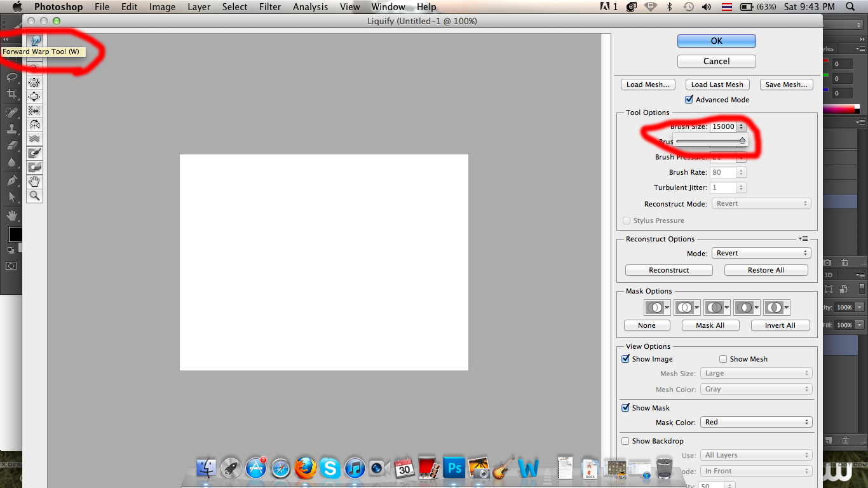The image size is (868, 488).
Task: Open iTunes from the Dock
Action: tap(355, 469)
